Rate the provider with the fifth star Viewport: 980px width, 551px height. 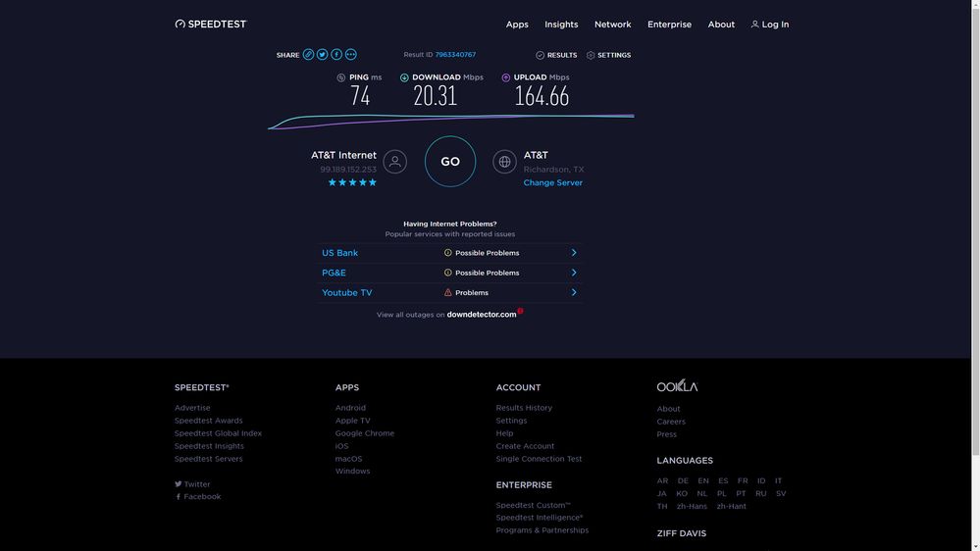click(x=373, y=182)
